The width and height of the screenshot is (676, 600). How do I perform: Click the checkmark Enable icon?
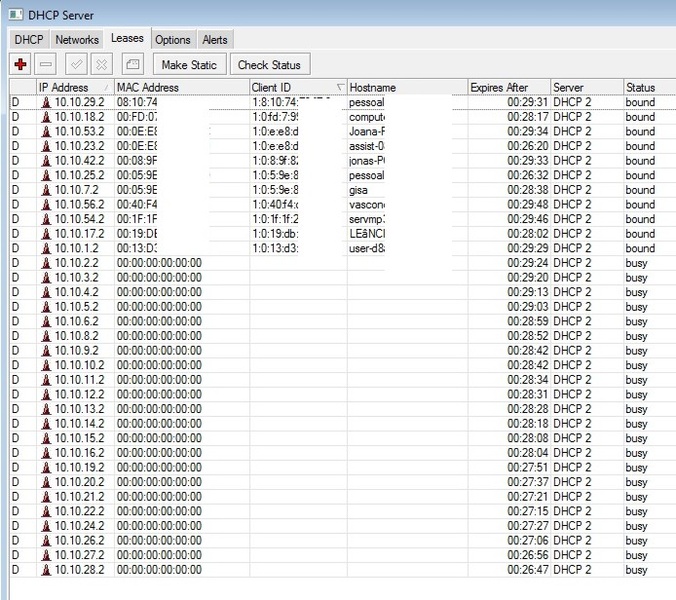pyautogui.click(x=76, y=65)
